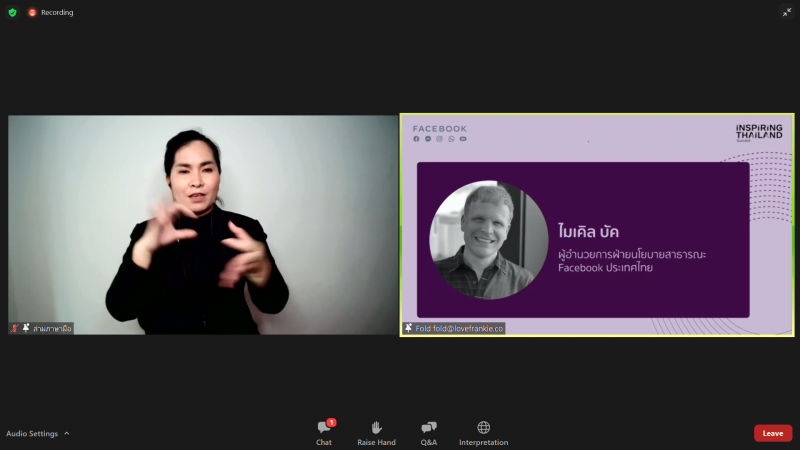This screenshot has height=450, width=800.
Task: Select the shared Facebook slide tile
Action: pos(597,225)
